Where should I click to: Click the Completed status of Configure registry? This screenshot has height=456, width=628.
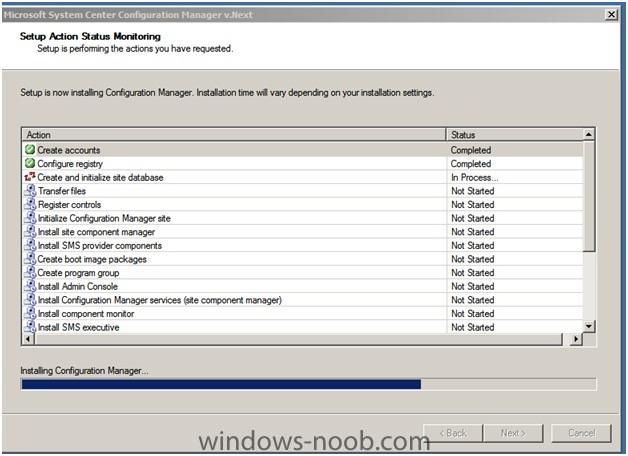click(x=471, y=164)
